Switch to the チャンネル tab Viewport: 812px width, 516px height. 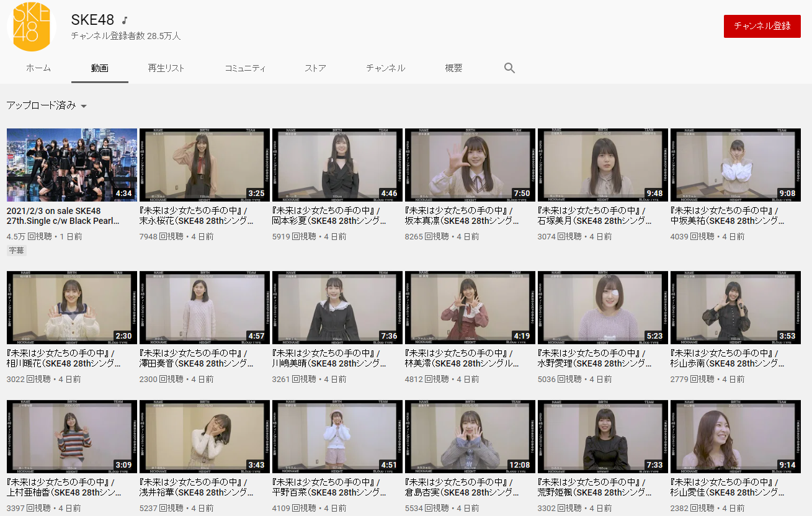coord(386,68)
